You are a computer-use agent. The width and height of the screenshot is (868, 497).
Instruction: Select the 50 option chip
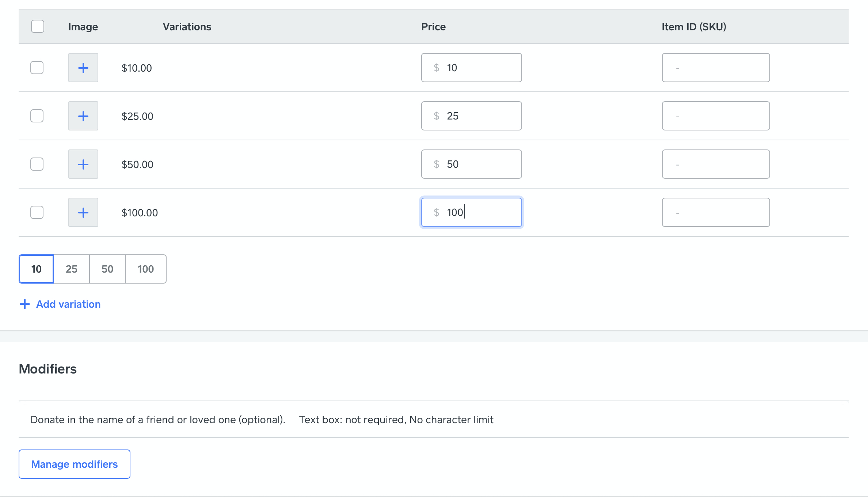[x=107, y=269]
